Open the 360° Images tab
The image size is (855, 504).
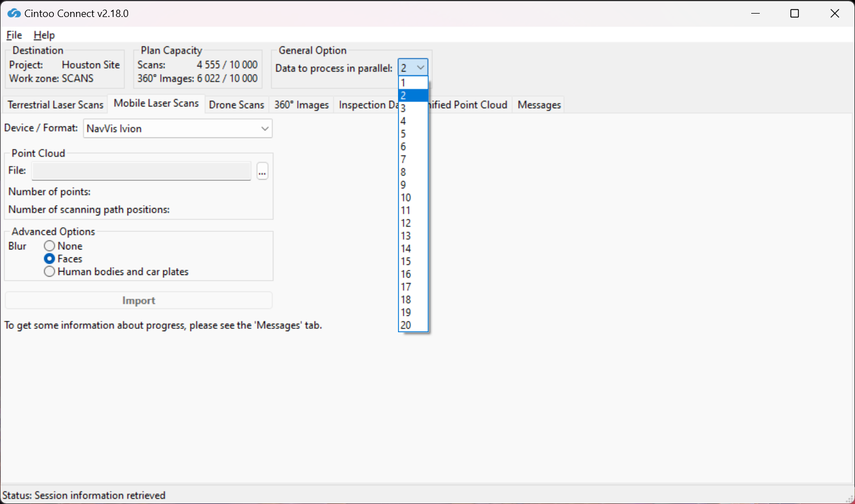(302, 105)
